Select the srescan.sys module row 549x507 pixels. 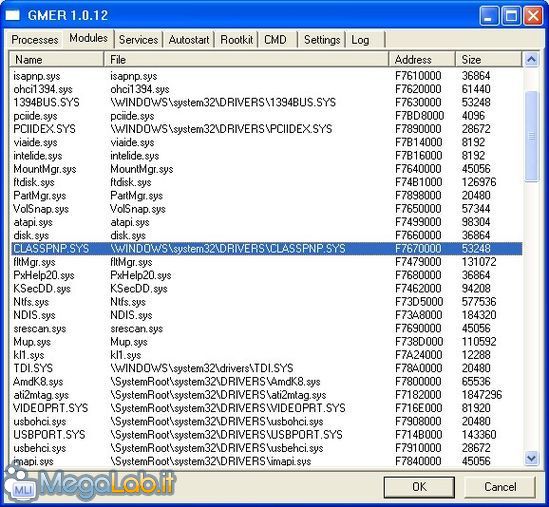[x=267, y=328]
